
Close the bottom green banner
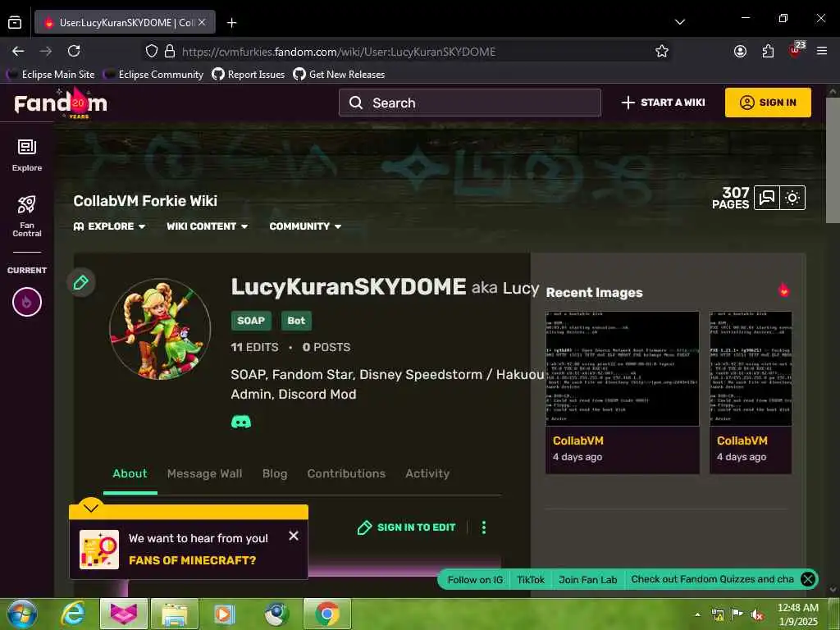click(x=808, y=579)
